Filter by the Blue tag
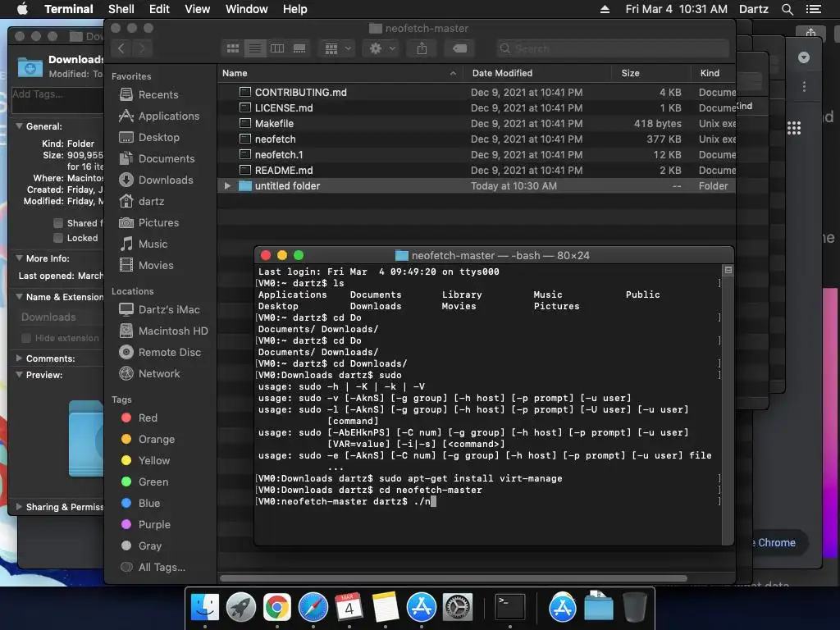The width and height of the screenshot is (840, 630). tap(140, 504)
